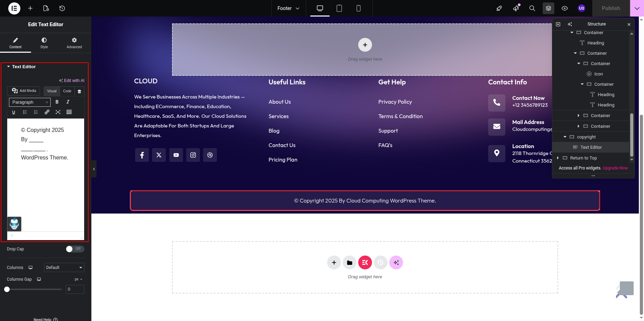Open What's New notifications icon
Image resolution: width=644 pixels, height=321 pixels.
[x=516, y=8]
